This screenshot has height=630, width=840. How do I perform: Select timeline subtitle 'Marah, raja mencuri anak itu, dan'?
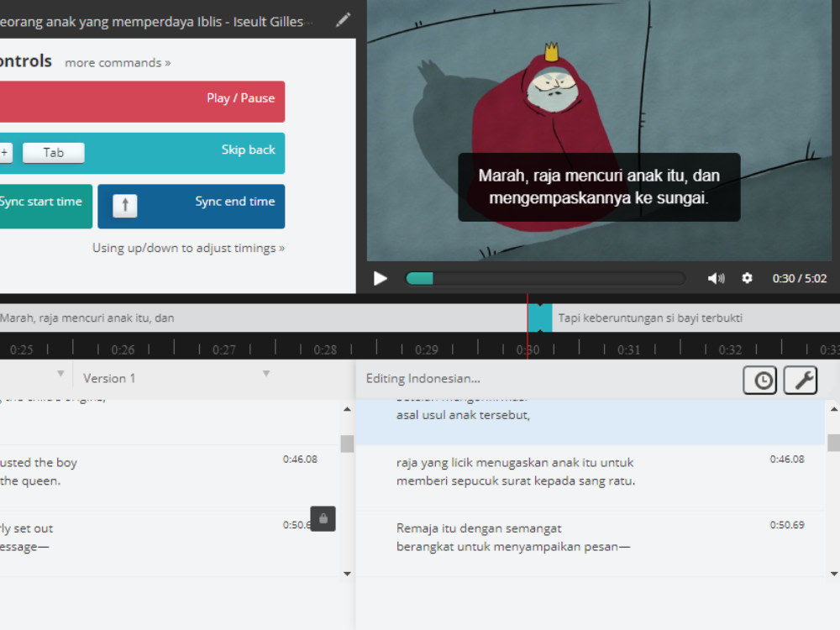264,318
